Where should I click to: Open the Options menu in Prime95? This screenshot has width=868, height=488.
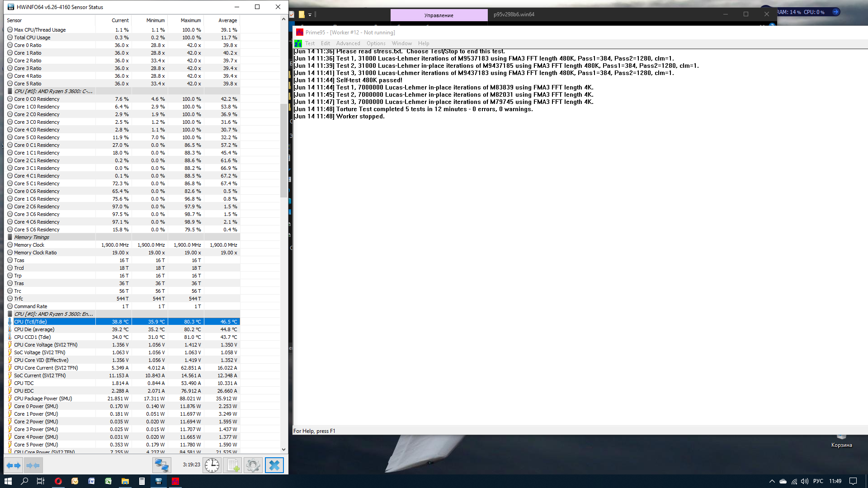pos(376,43)
